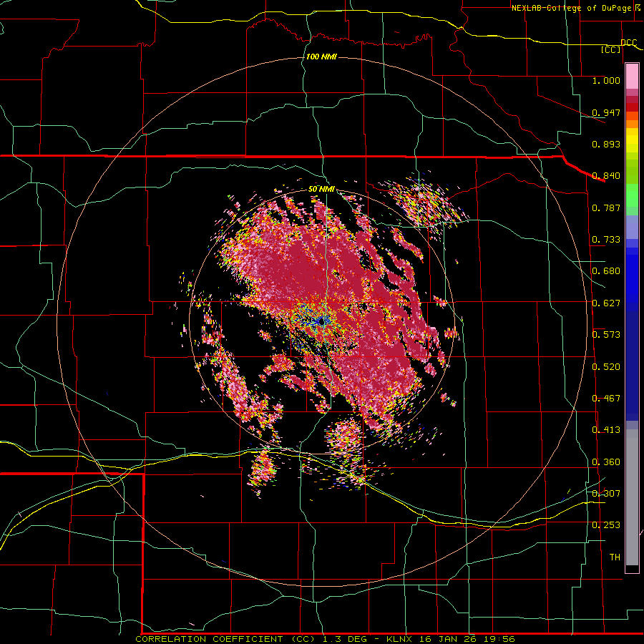This screenshot has width=644, height=644.
Task: Click the 0.307 scale value
Action: pyautogui.click(x=606, y=493)
